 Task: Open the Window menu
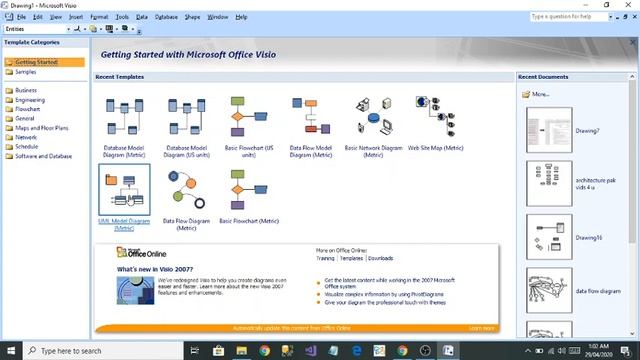click(218, 17)
